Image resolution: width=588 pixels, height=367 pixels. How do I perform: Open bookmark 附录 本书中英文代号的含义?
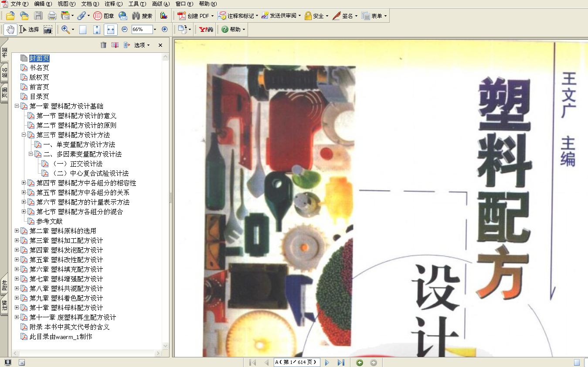(x=69, y=327)
